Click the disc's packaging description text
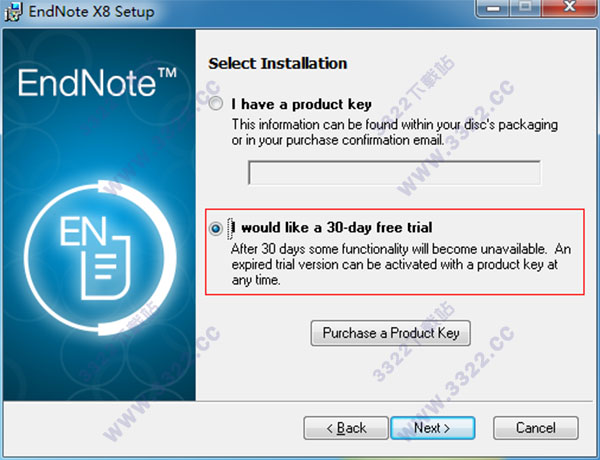The height and width of the screenshot is (460, 600). pyautogui.click(x=395, y=132)
